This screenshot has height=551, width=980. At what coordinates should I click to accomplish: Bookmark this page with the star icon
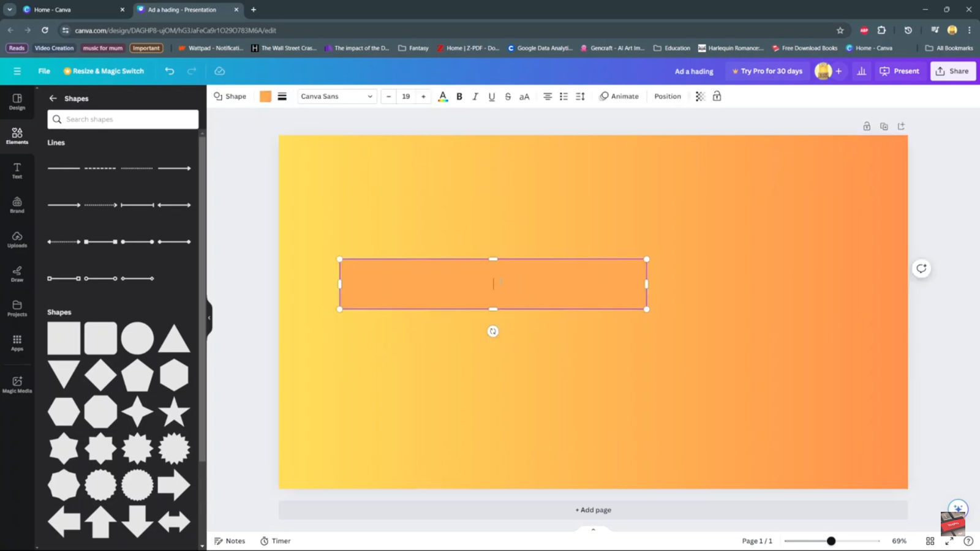(x=840, y=30)
